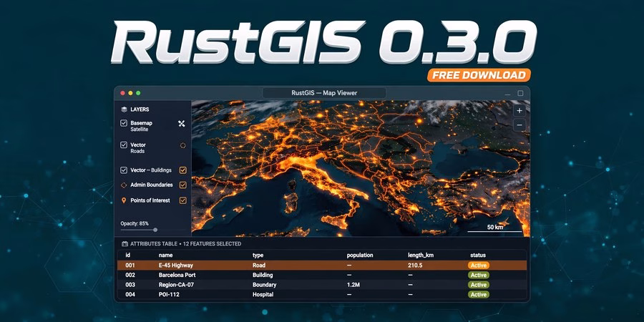Screen dimensions: 644x322
Task: Toggle the orange checkbox right of Vector — Buildings
Action: [x=183, y=170]
